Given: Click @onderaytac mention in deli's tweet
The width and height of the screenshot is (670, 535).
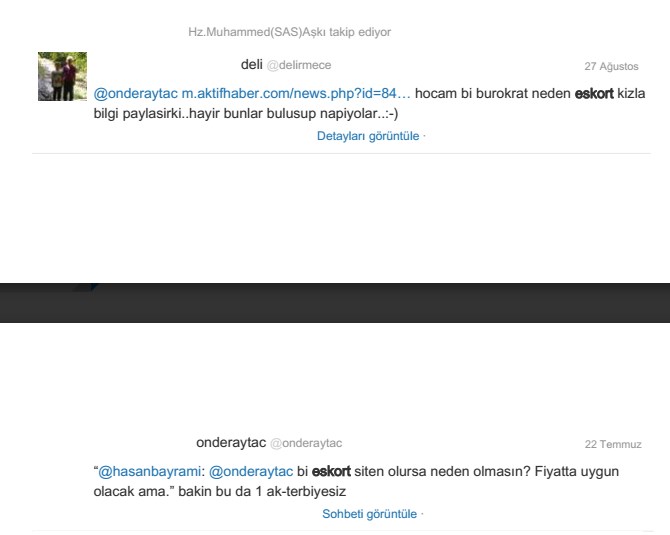Looking at the screenshot, I should coord(135,94).
